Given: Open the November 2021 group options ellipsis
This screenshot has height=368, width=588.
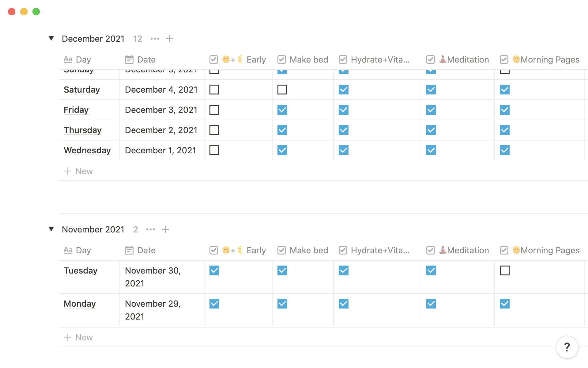Looking at the screenshot, I should pos(151,229).
